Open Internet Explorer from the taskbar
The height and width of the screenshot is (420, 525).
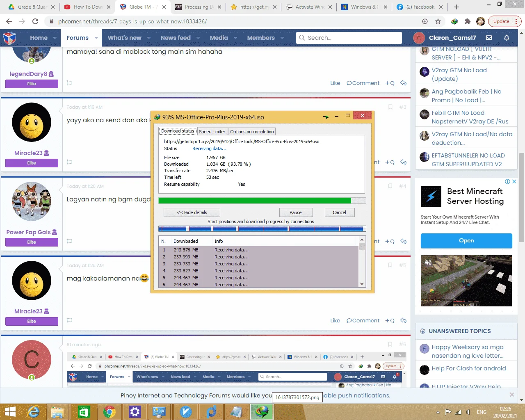point(33,412)
